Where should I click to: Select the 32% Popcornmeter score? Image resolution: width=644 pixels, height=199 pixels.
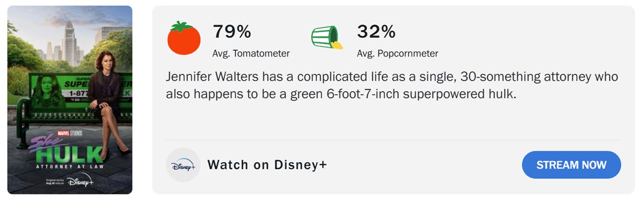[x=376, y=32]
